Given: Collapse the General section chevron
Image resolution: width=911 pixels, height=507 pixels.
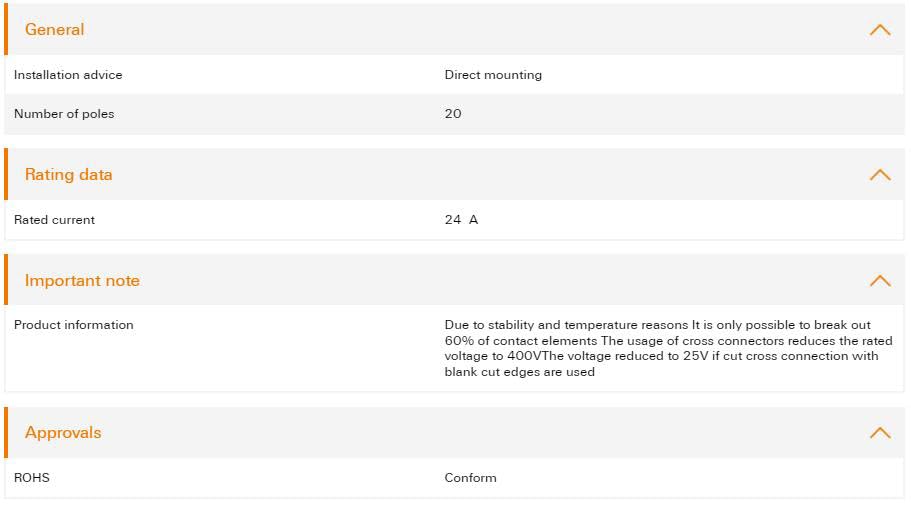Looking at the screenshot, I should pyautogui.click(x=880, y=30).
